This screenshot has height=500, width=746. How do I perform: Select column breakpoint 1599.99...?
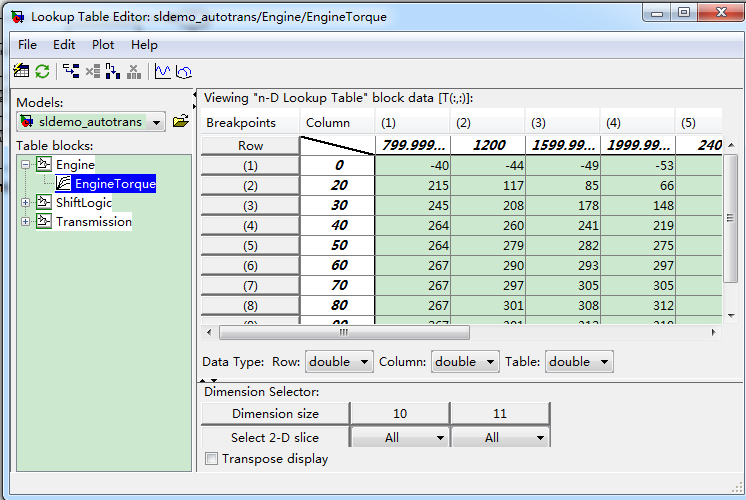click(x=563, y=145)
